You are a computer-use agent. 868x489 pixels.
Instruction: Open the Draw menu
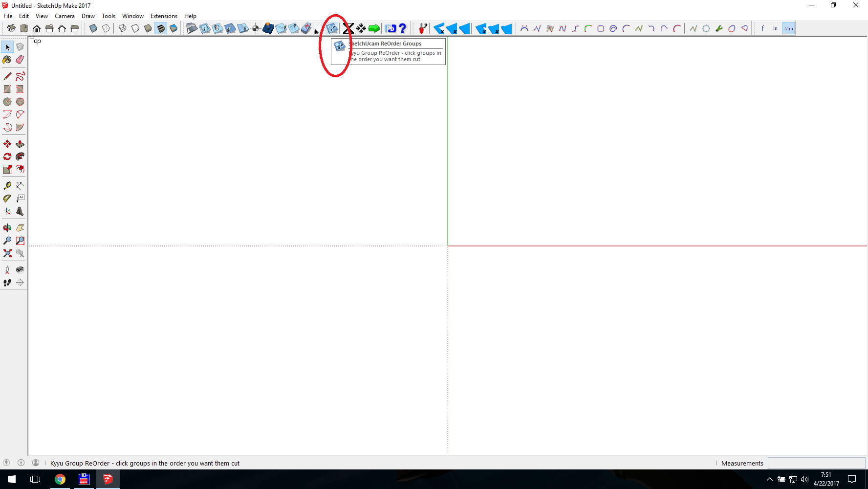(88, 16)
